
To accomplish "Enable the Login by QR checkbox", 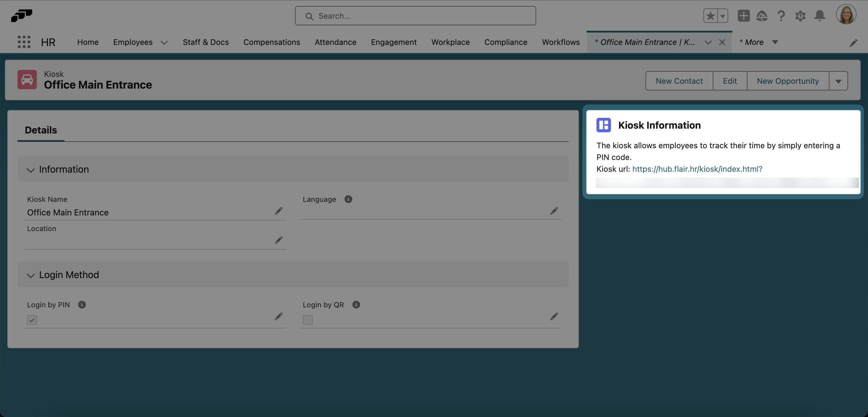I will pyautogui.click(x=307, y=320).
